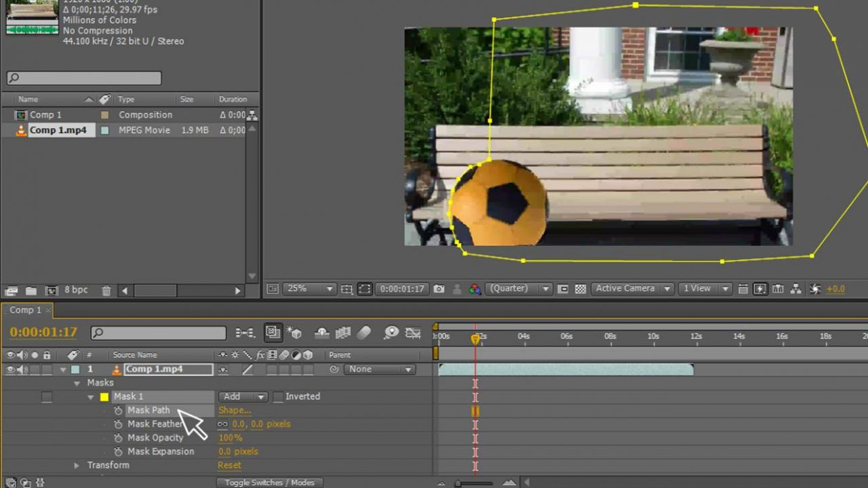The image size is (868, 488).
Task: Click the yellow Mask 1 color swatch
Action: click(x=104, y=396)
